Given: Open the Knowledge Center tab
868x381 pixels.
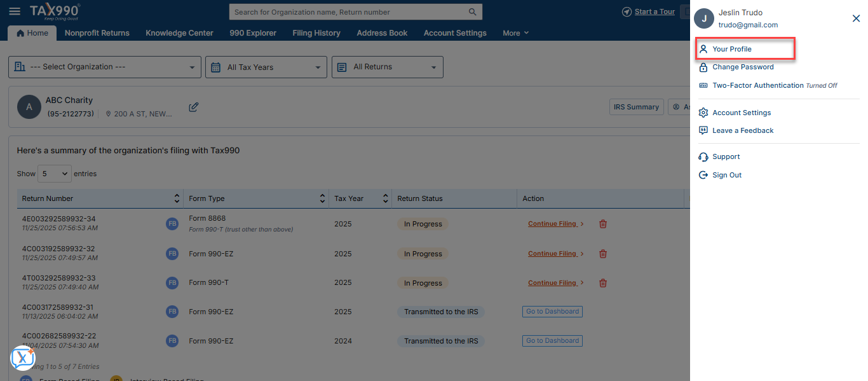Looking at the screenshot, I should coord(179,33).
